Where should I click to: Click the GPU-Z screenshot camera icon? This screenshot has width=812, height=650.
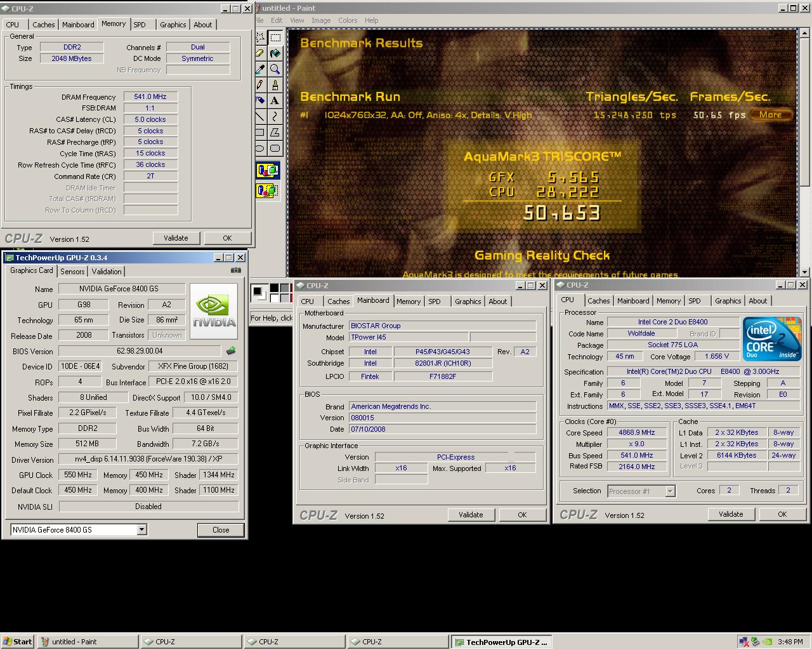(235, 270)
